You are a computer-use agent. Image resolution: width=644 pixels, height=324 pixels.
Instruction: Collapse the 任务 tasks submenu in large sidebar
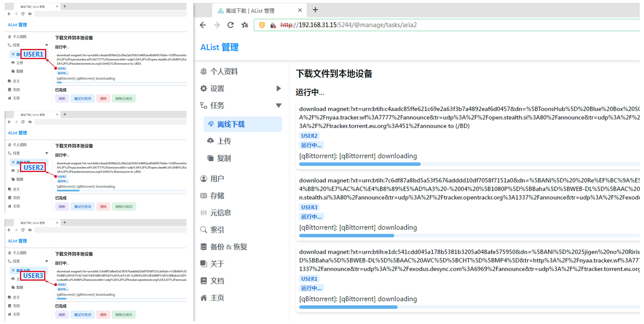click(x=279, y=105)
